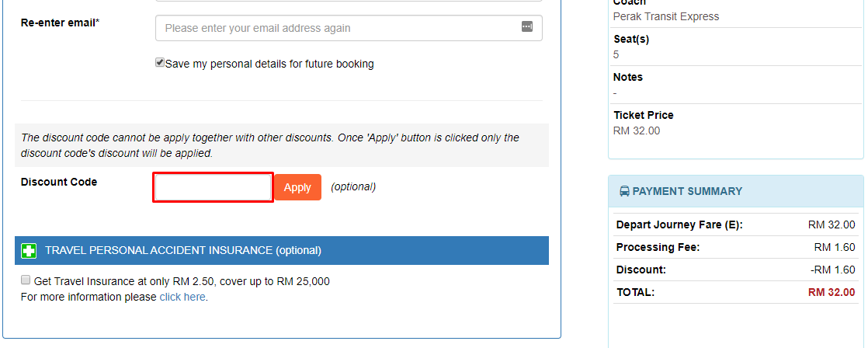This screenshot has height=348, width=868.
Task: Click the Discount amount -RM 1.60
Action: [832, 270]
